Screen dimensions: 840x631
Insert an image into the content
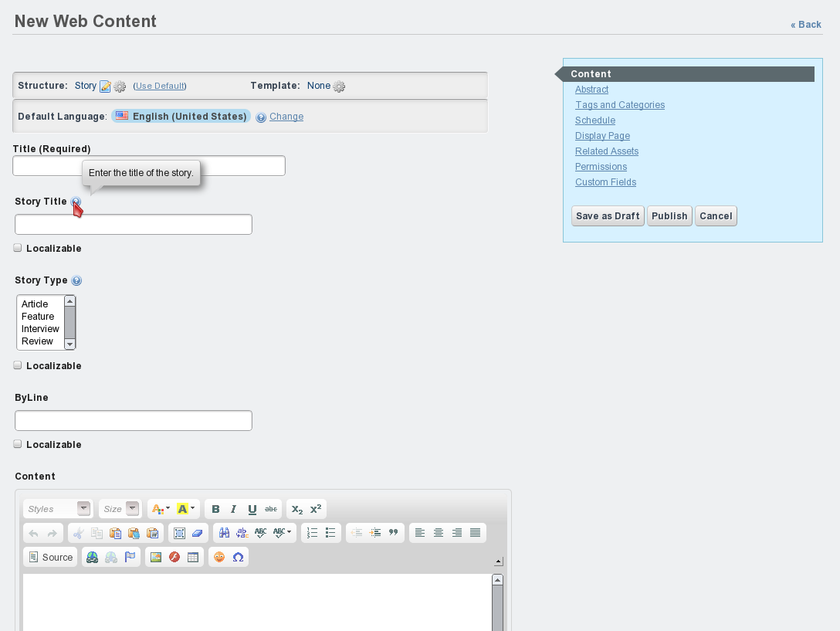(156, 557)
